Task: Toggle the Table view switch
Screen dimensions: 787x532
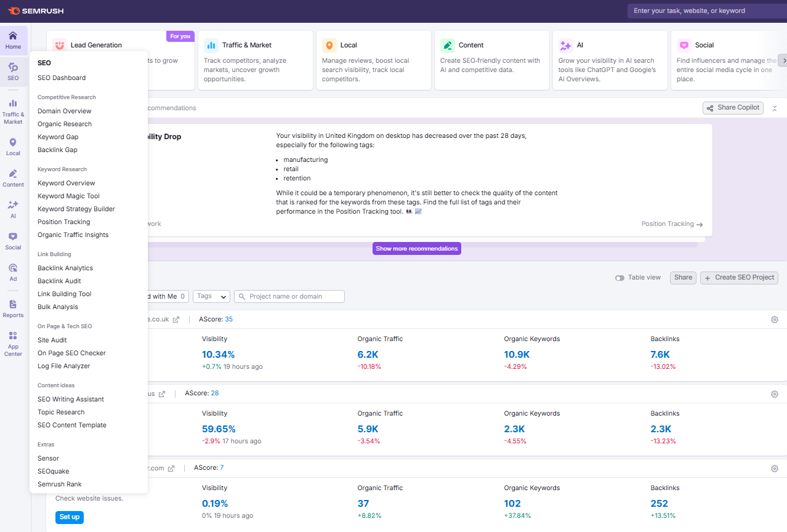Action: (620, 278)
